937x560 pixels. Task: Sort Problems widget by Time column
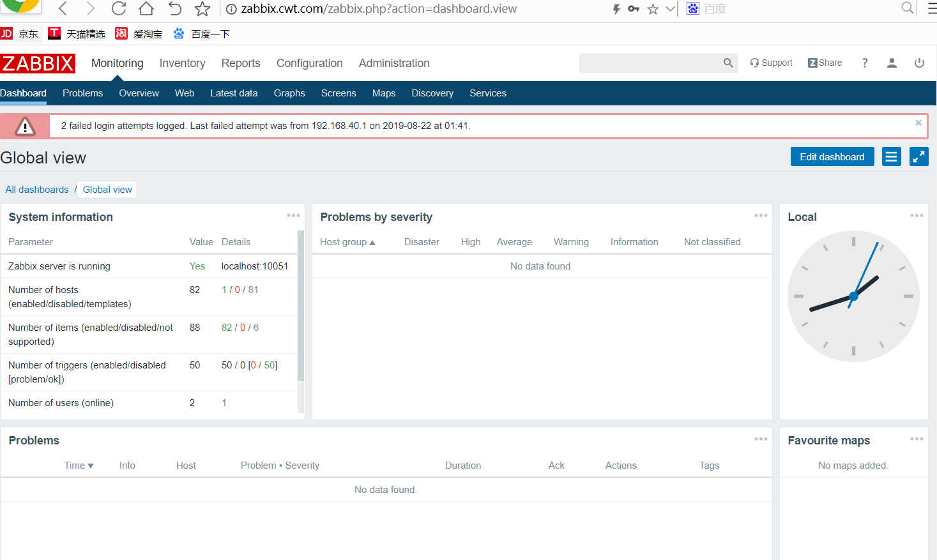[79, 465]
